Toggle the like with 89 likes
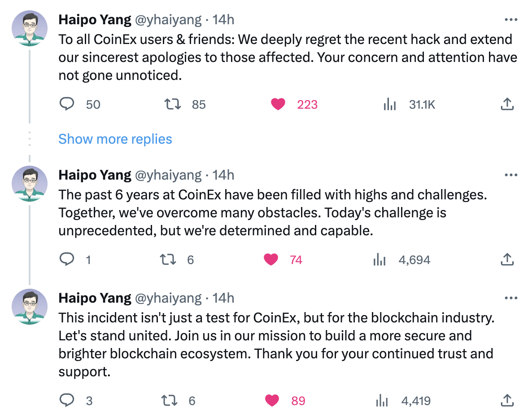 pos(272,401)
